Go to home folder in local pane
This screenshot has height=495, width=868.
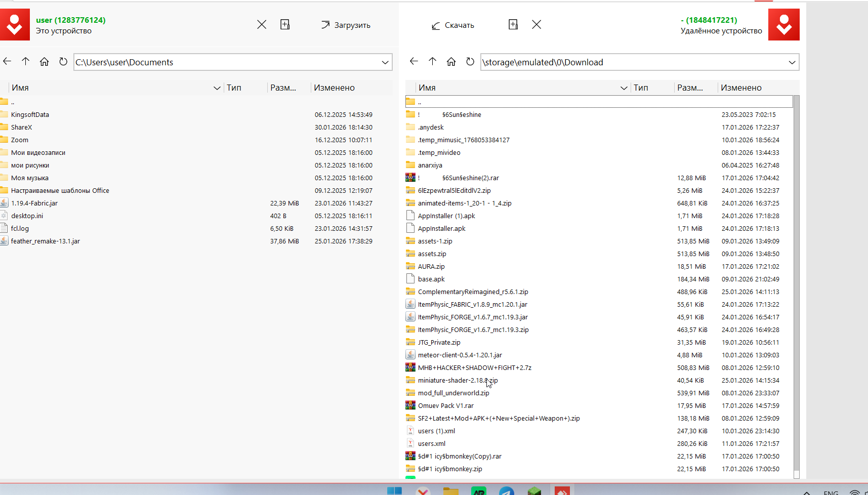(45, 62)
